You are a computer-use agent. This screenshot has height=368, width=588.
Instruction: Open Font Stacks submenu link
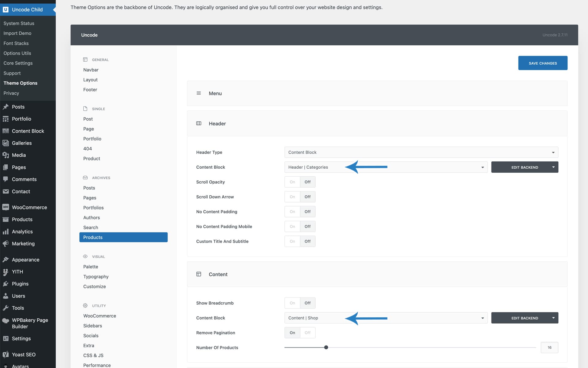click(x=16, y=43)
